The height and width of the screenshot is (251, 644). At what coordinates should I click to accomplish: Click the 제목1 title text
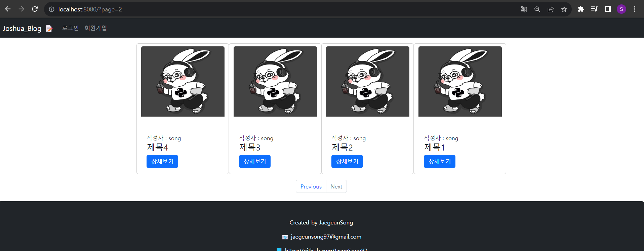pyautogui.click(x=434, y=147)
